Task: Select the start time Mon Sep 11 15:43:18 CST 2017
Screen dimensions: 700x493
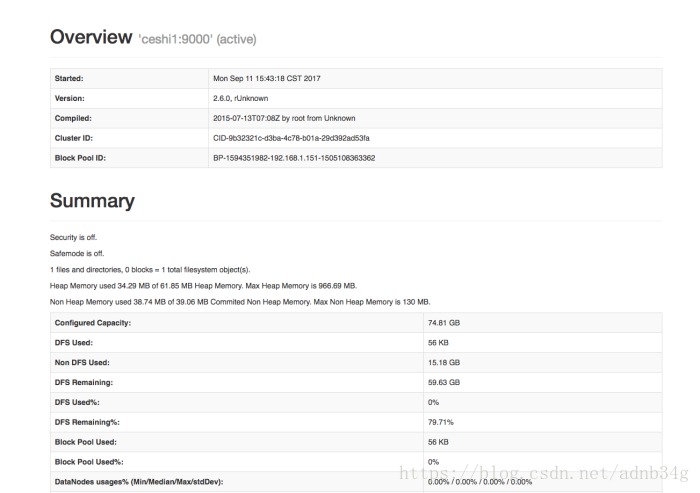Action: [x=267, y=79]
